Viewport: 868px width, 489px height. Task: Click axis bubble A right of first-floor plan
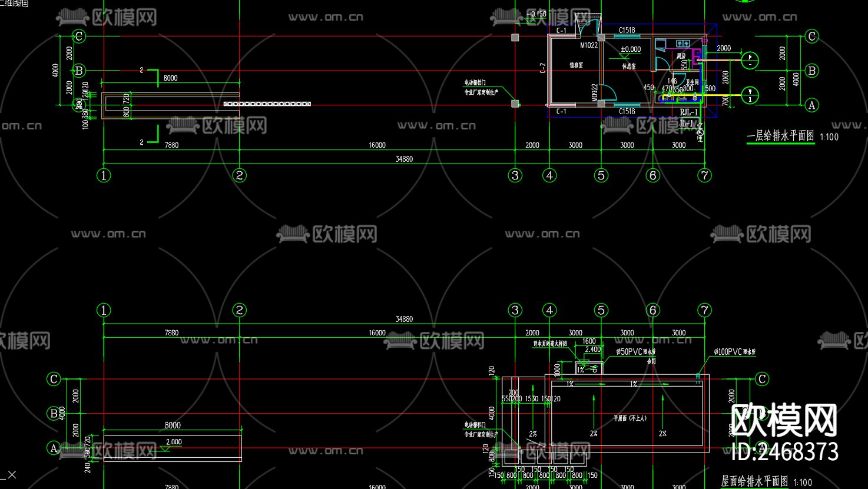[x=812, y=105]
